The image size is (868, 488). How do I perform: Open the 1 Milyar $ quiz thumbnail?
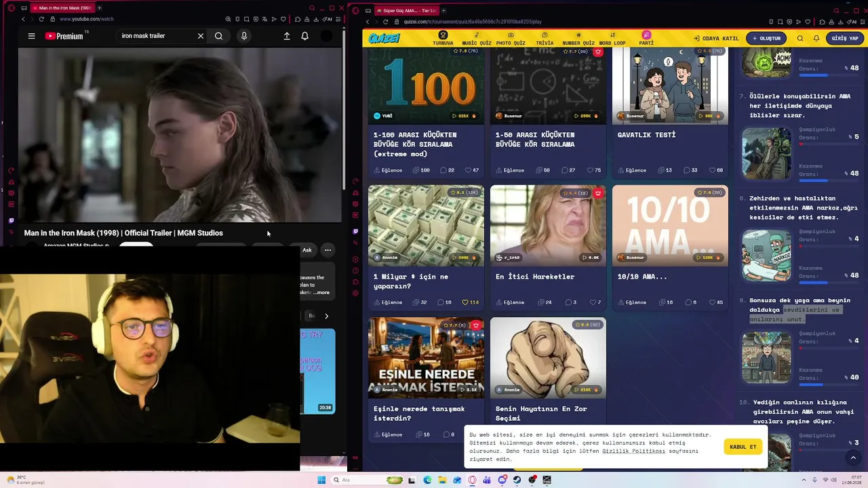click(426, 224)
